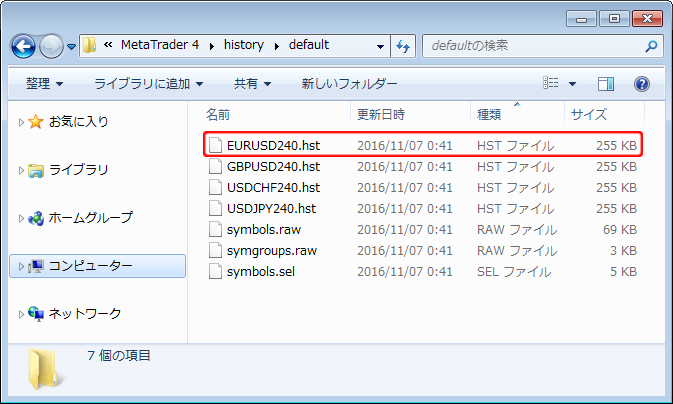Click the defaultの検索 search input field
The height and width of the screenshot is (404, 673).
(x=530, y=46)
